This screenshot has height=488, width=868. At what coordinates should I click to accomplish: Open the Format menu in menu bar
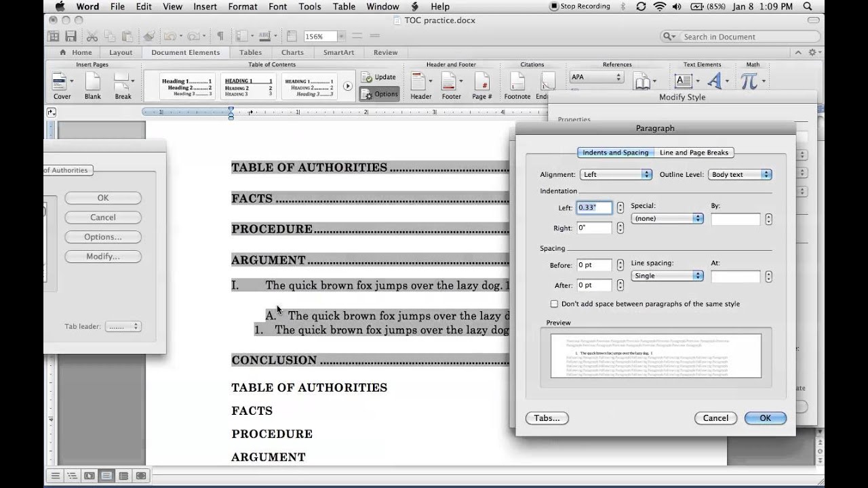point(243,7)
